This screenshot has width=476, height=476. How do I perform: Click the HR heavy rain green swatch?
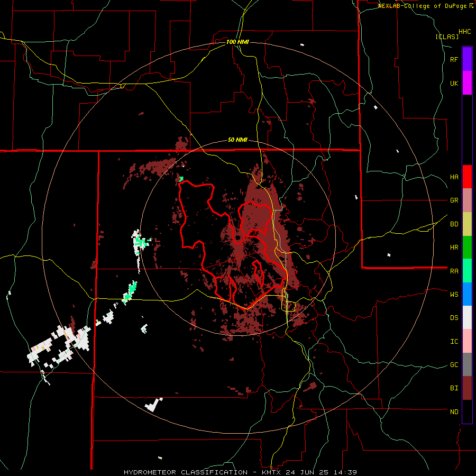click(467, 247)
